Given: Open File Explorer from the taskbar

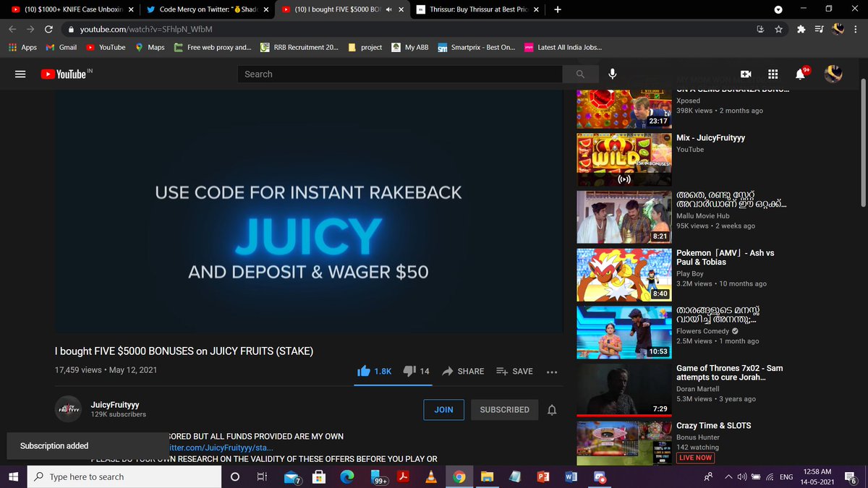Looking at the screenshot, I should pyautogui.click(x=486, y=477).
